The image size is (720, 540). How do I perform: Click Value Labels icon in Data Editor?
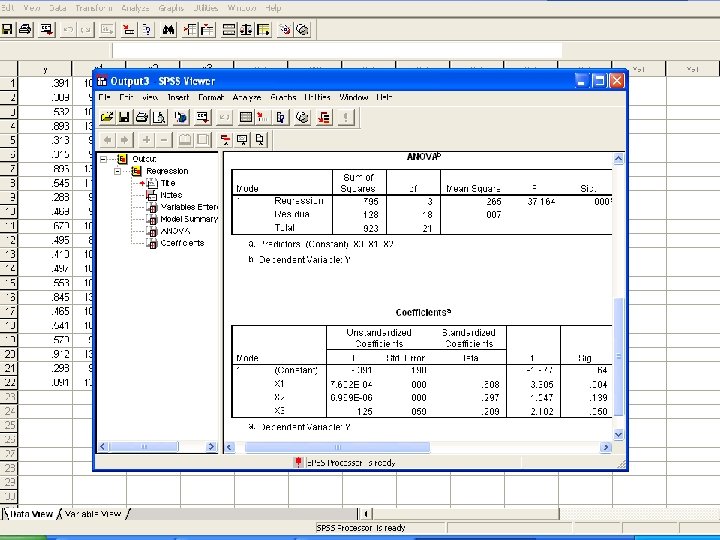click(x=285, y=30)
